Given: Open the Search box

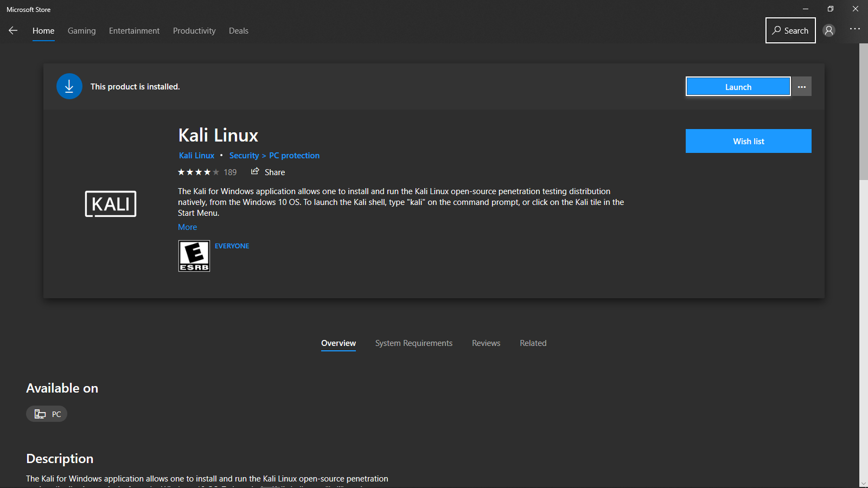Looking at the screenshot, I should coord(790,30).
